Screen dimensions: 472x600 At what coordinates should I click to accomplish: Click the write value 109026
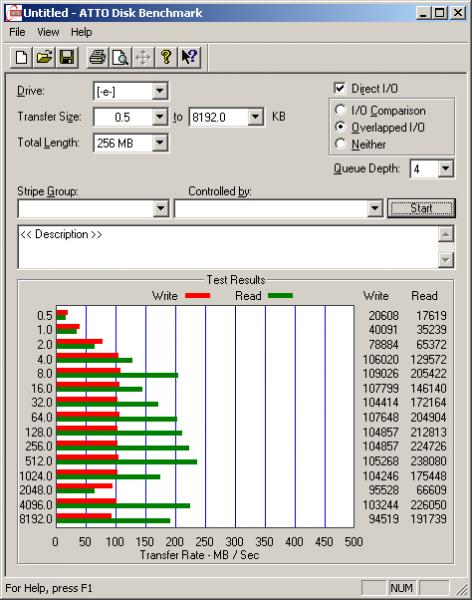point(381,373)
